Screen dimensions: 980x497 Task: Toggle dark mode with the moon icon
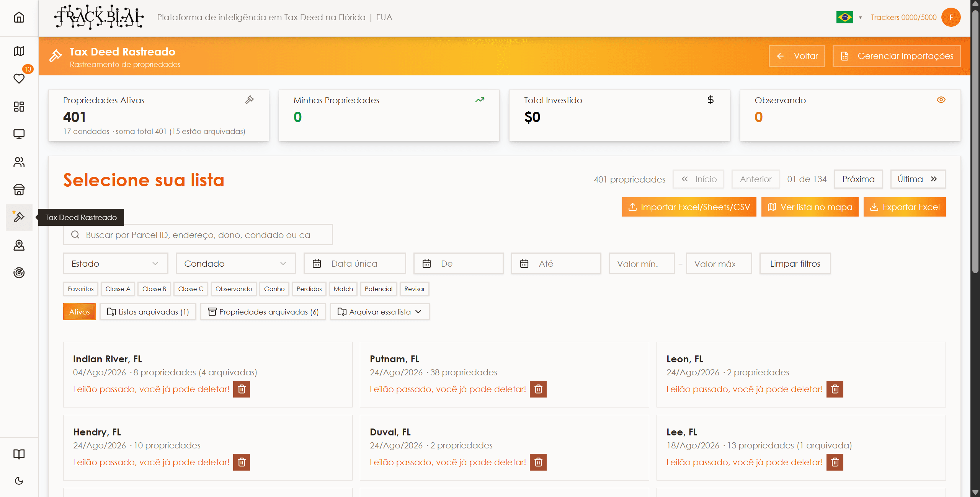click(x=19, y=481)
